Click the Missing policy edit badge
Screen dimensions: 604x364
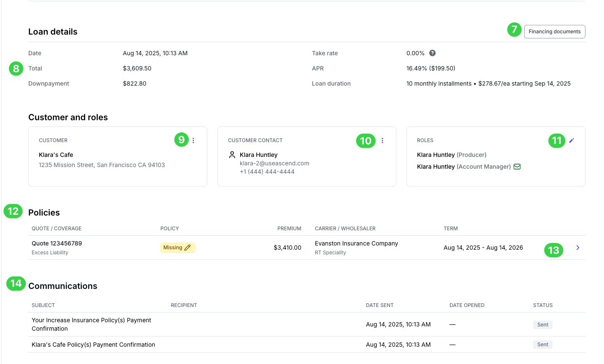click(178, 248)
